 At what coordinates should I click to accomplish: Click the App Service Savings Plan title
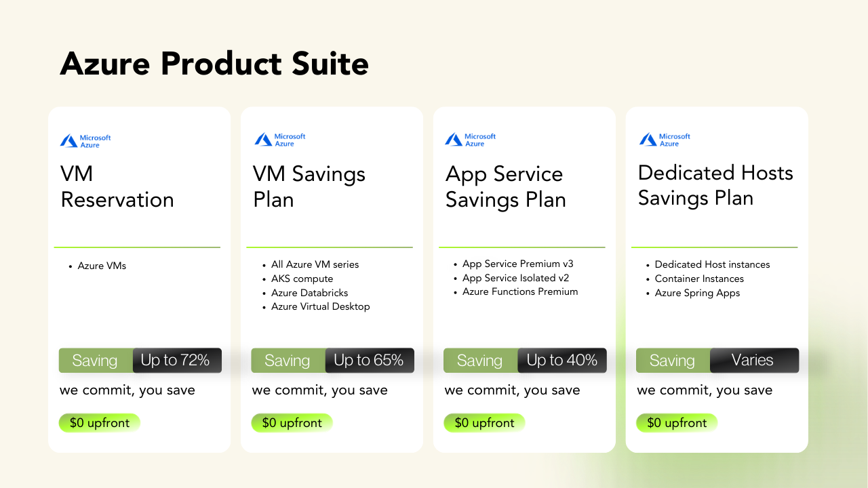pyautogui.click(x=505, y=186)
